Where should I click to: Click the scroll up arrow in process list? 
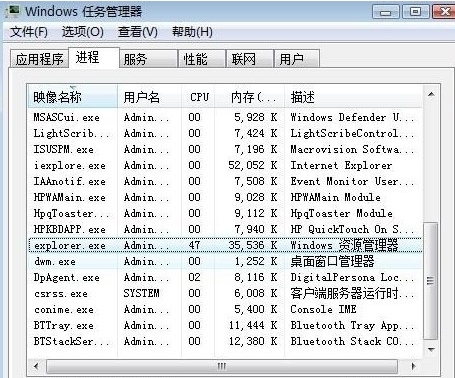click(431, 94)
